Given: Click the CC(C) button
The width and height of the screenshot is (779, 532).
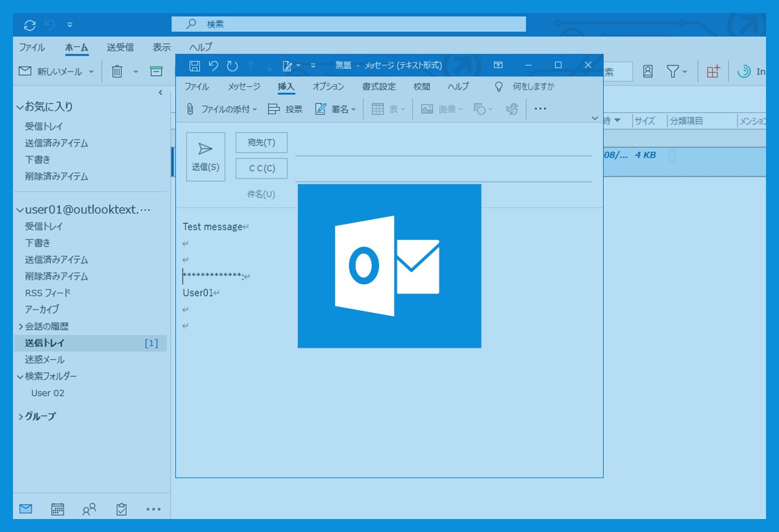Looking at the screenshot, I should click(261, 169).
